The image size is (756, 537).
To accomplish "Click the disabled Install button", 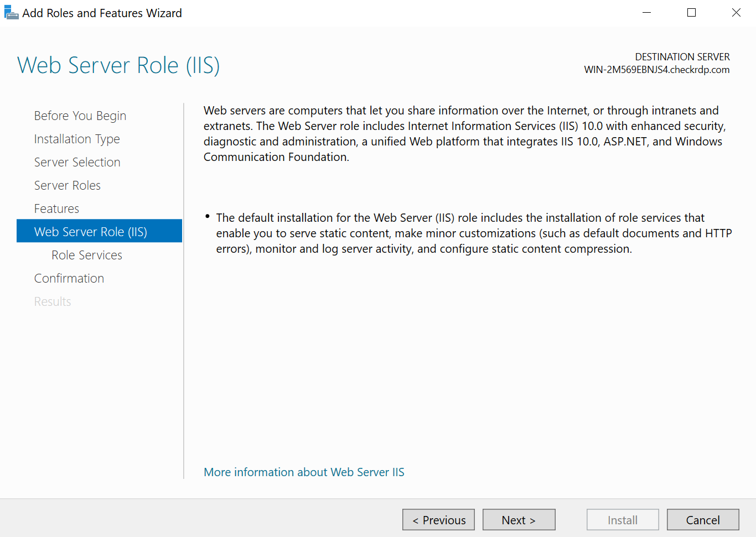I will point(623,520).
